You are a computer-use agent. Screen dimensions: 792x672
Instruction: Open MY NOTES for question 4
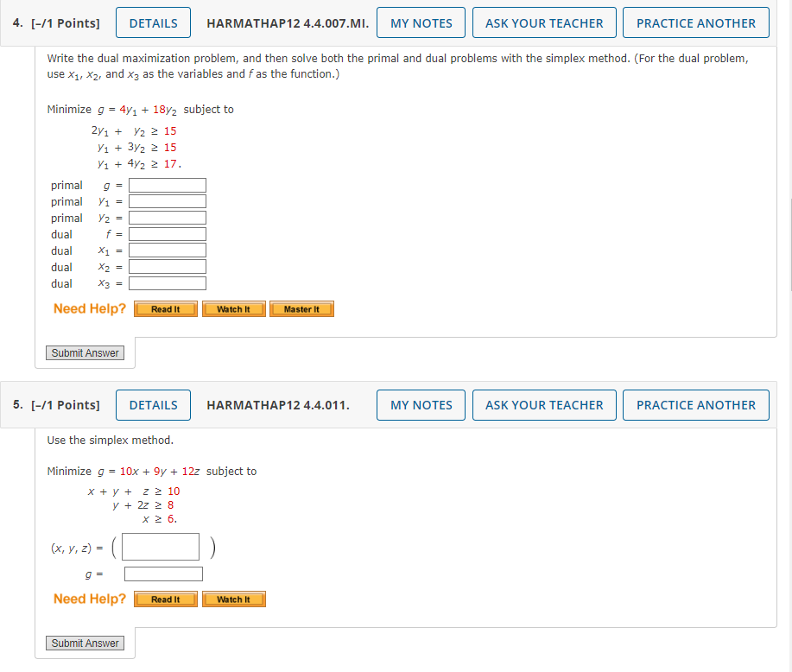[421, 22]
